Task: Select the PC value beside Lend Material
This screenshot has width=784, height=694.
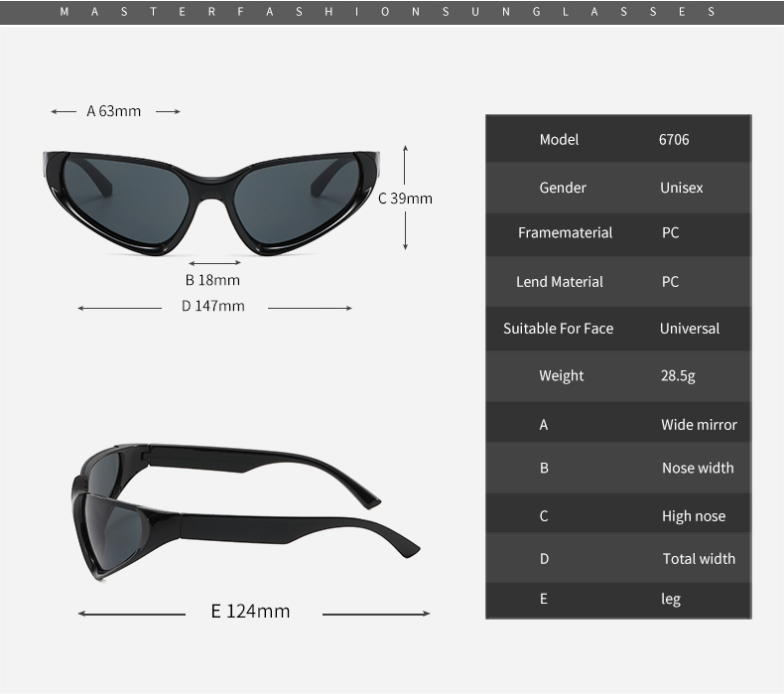Action: [670, 282]
